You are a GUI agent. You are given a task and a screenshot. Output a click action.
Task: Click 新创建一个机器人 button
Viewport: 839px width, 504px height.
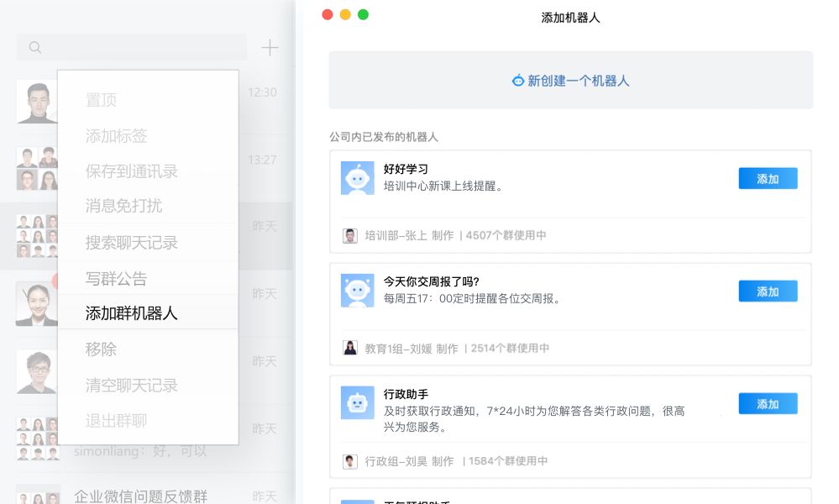pos(570,81)
